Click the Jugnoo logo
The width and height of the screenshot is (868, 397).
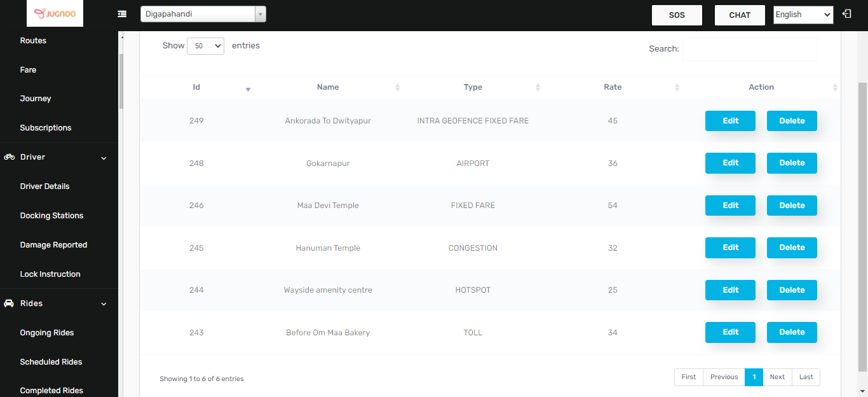coord(55,13)
